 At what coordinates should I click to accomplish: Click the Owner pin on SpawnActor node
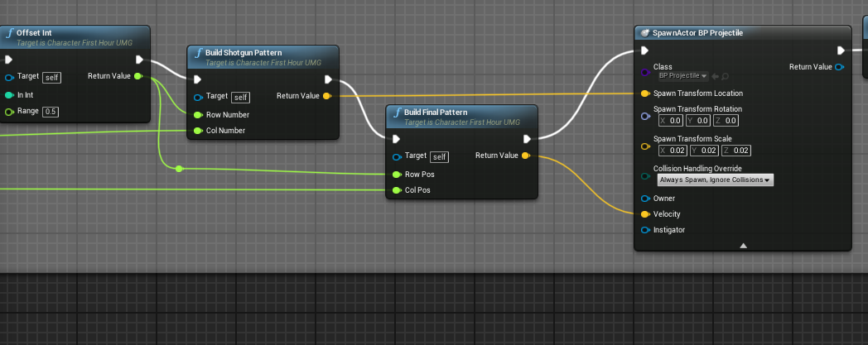click(645, 199)
